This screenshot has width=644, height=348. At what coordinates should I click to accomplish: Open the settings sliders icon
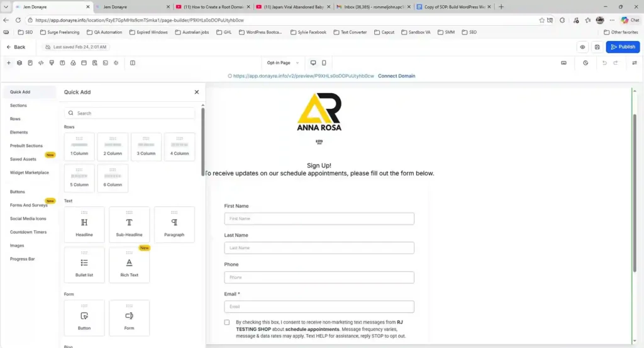pyautogui.click(x=635, y=63)
